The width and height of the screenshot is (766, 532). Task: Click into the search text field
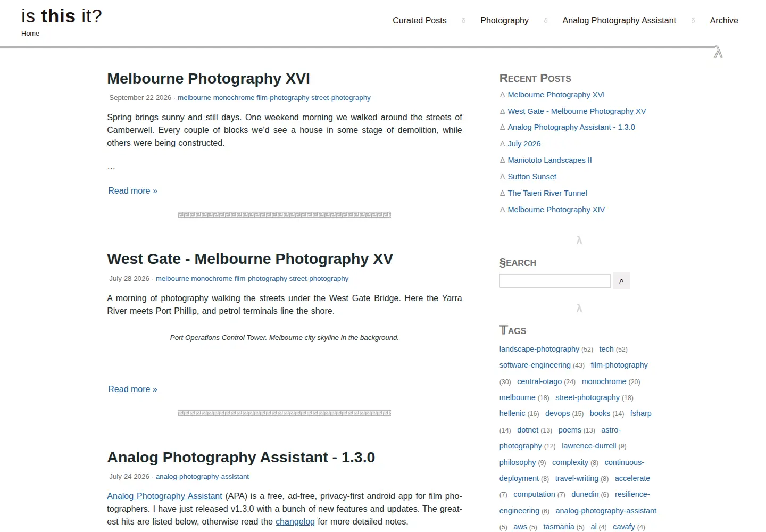pyautogui.click(x=555, y=281)
